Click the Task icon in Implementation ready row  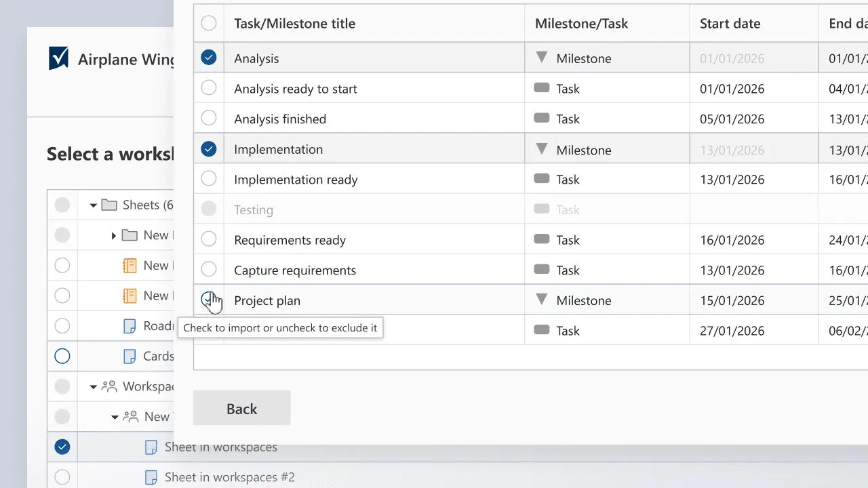pos(541,180)
